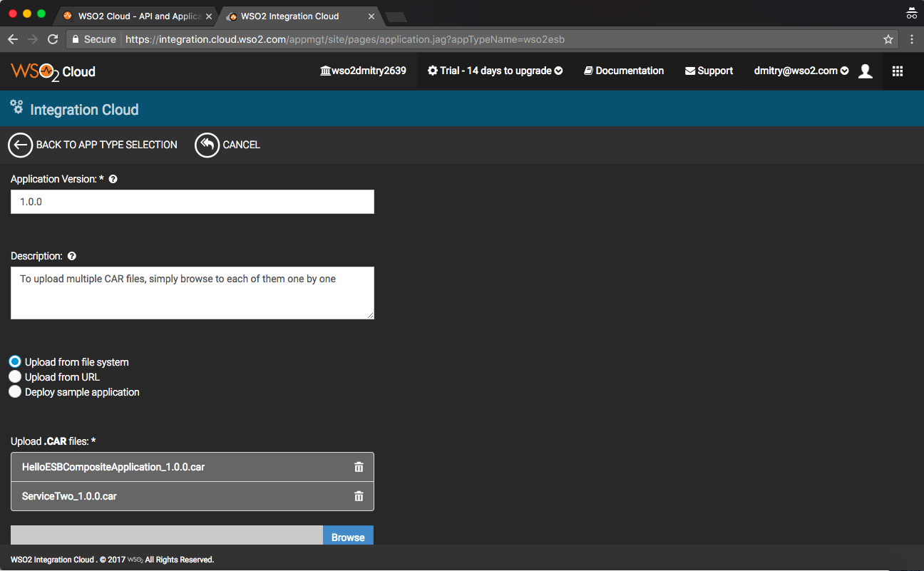924x571 pixels.
Task: Click the Browse button
Action: [x=348, y=537]
